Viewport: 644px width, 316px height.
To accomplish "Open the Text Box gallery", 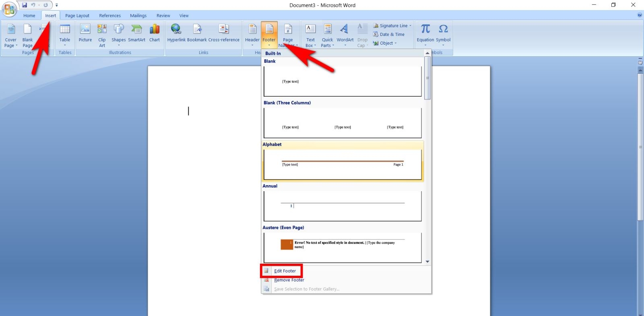I will [x=310, y=35].
